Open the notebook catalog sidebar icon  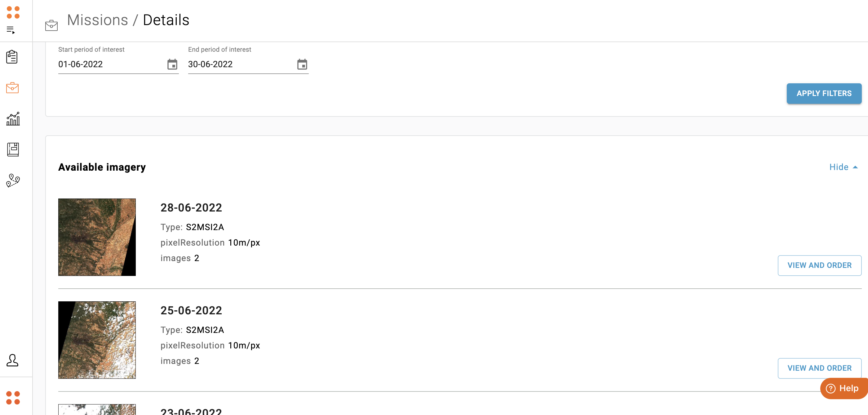[x=13, y=150]
